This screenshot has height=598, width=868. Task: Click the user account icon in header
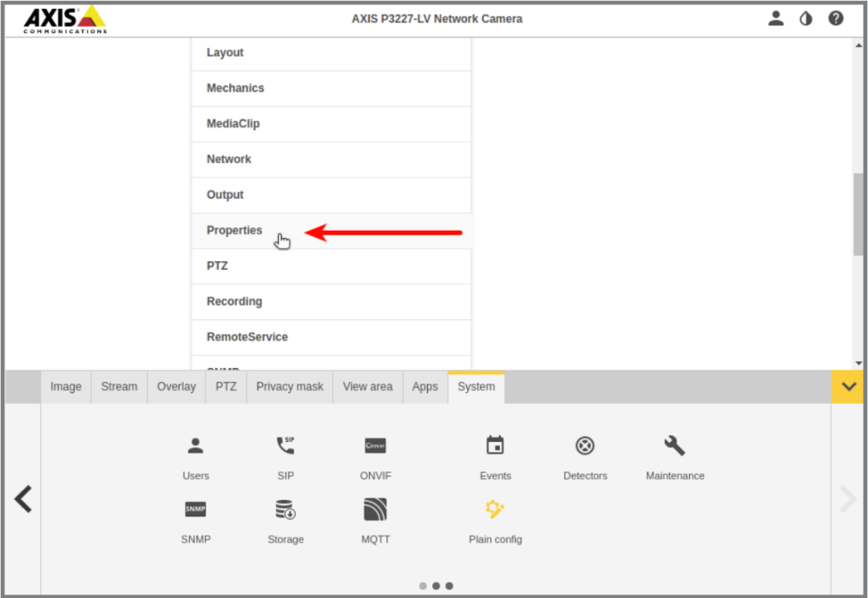[x=776, y=18]
